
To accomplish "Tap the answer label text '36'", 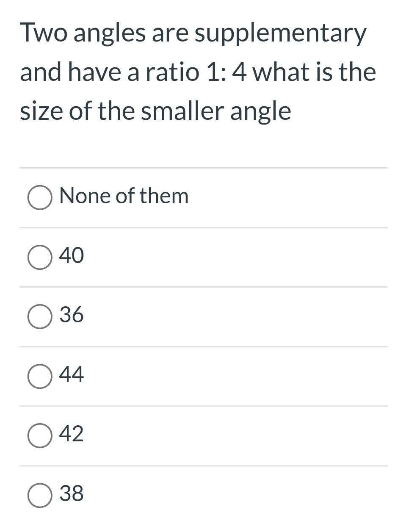I will coord(72,315).
